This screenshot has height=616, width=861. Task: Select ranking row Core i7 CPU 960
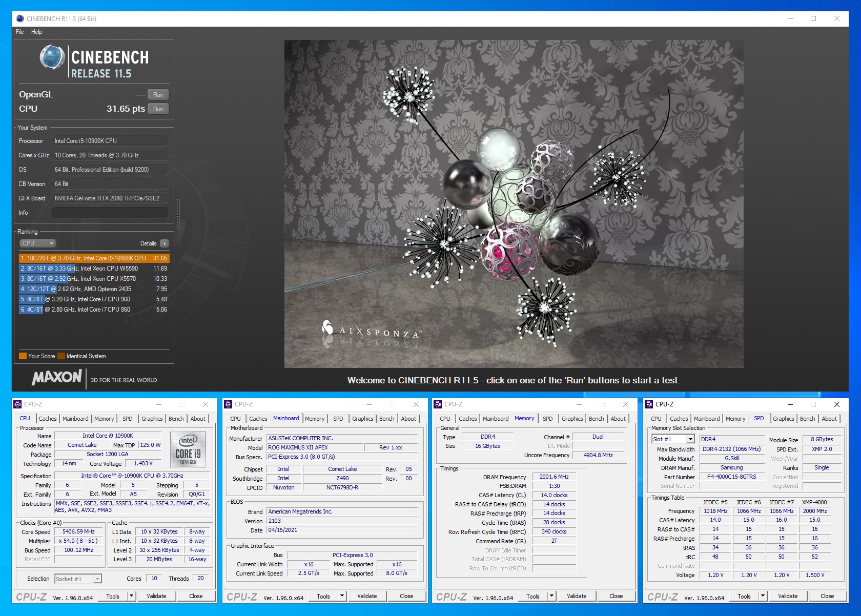[x=94, y=299]
